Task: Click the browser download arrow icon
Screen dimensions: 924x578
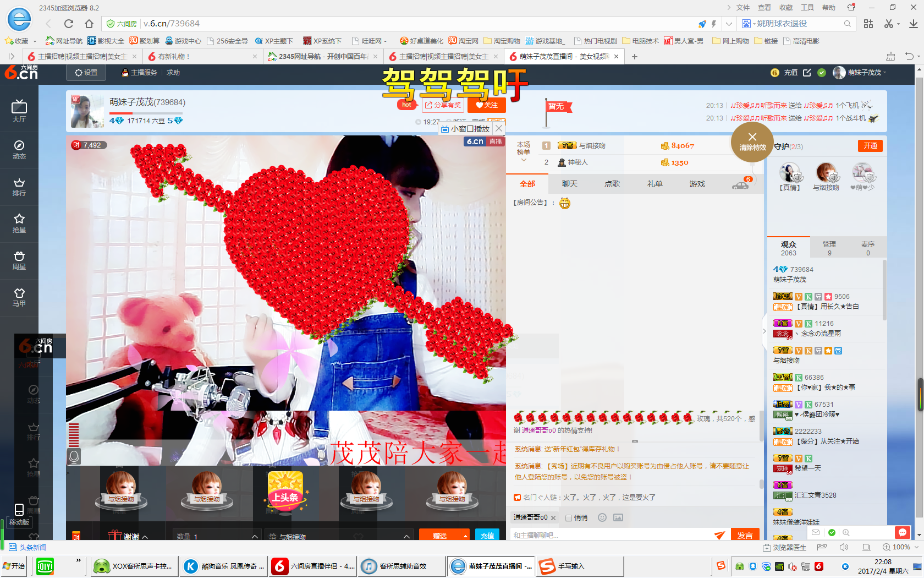Action: coord(913,24)
